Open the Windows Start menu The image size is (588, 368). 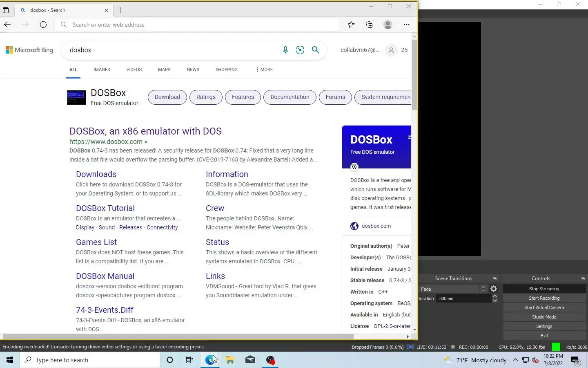point(10,360)
